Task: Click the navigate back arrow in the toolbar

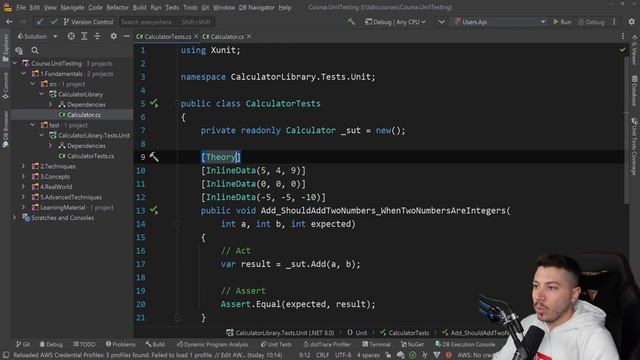Action: tap(9, 22)
